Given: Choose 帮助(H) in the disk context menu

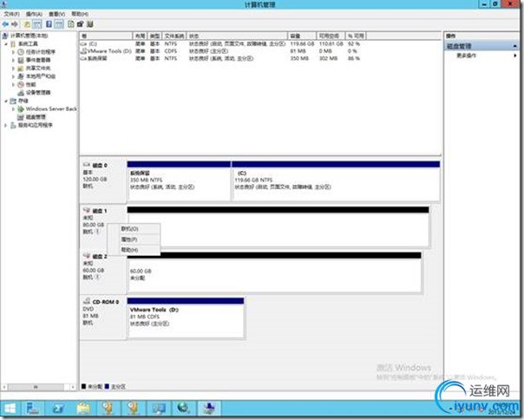Looking at the screenshot, I should pos(134,250).
